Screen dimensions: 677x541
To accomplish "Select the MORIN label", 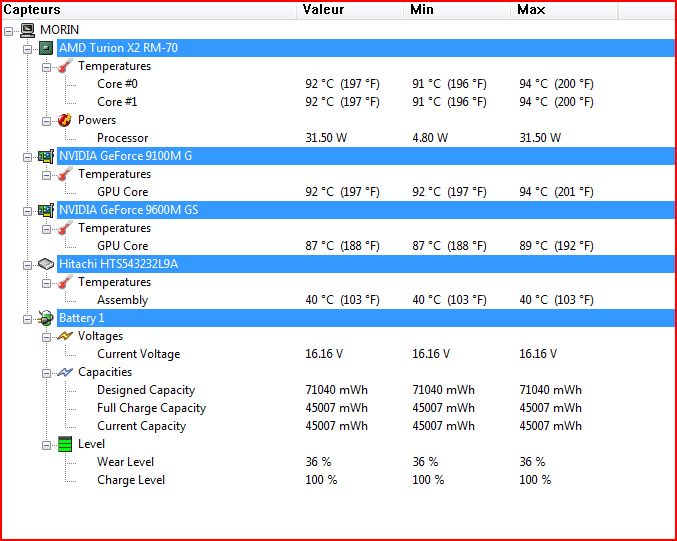I will tap(60, 30).
